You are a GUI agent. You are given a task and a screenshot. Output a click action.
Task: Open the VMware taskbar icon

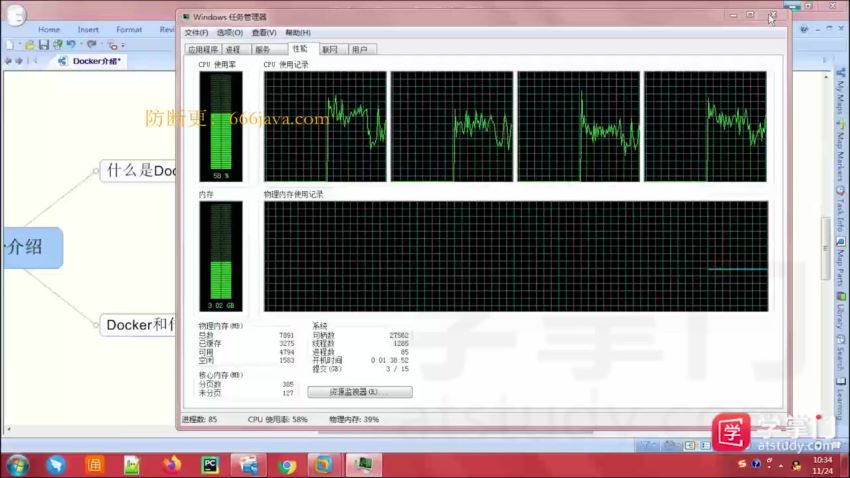[324, 465]
